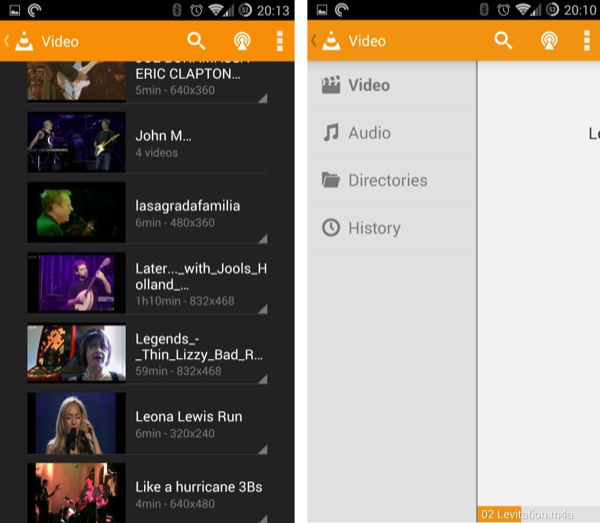Expand options for Later with Jools Holland
Image resolution: width=600 pixels, height=523 pixels.
(262, 309)
